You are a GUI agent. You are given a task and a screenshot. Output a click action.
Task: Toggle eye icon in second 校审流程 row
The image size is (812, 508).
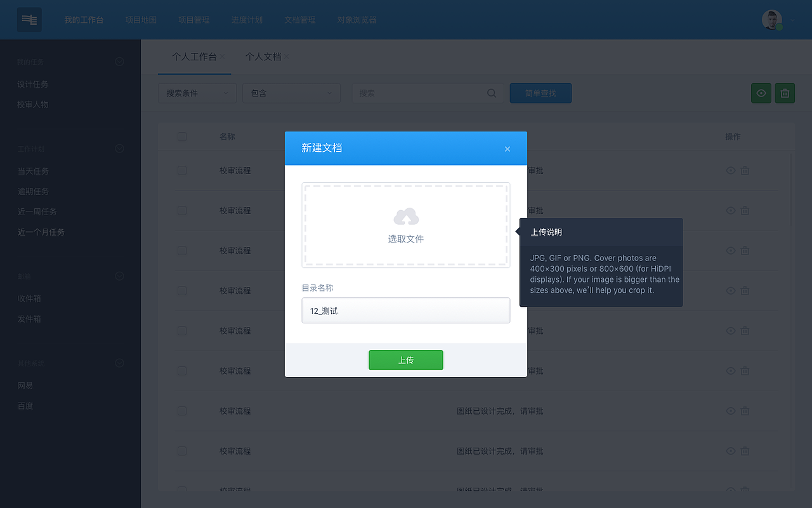click(x=731, y=210)
